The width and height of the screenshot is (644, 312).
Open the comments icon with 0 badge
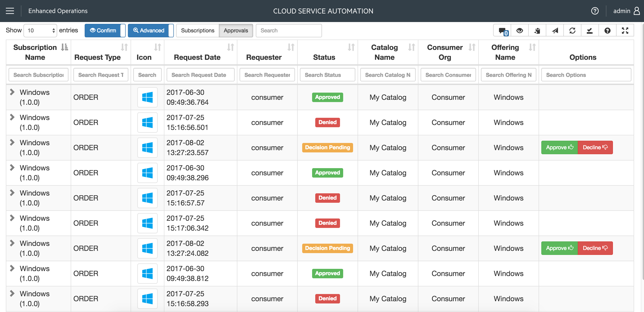point(502,31)
